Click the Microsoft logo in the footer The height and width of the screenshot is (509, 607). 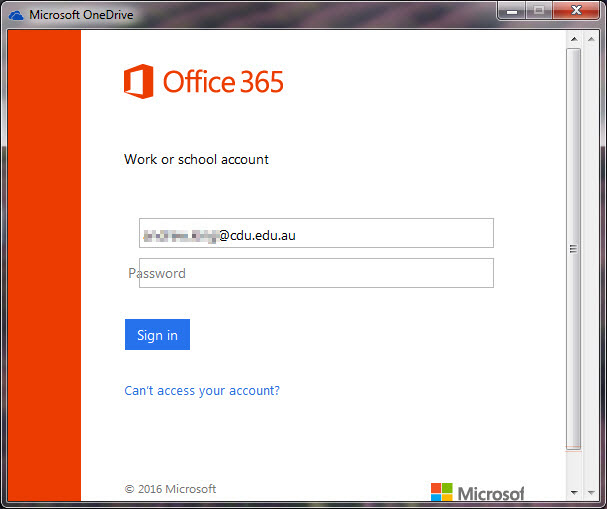pos(477,493)
